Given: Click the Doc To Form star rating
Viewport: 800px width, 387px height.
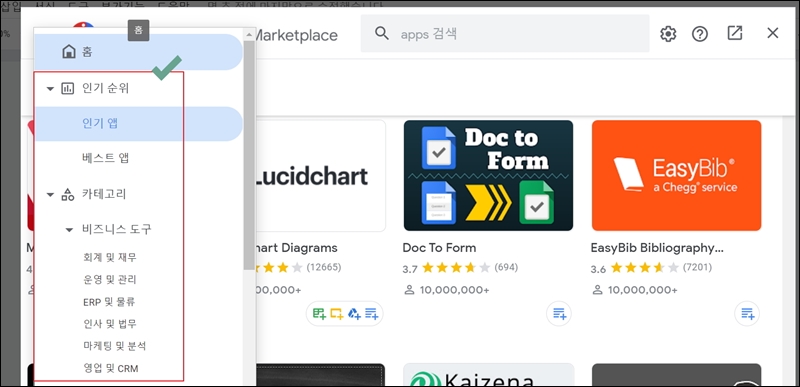Looking at the screenshot, I should point(456,268).
